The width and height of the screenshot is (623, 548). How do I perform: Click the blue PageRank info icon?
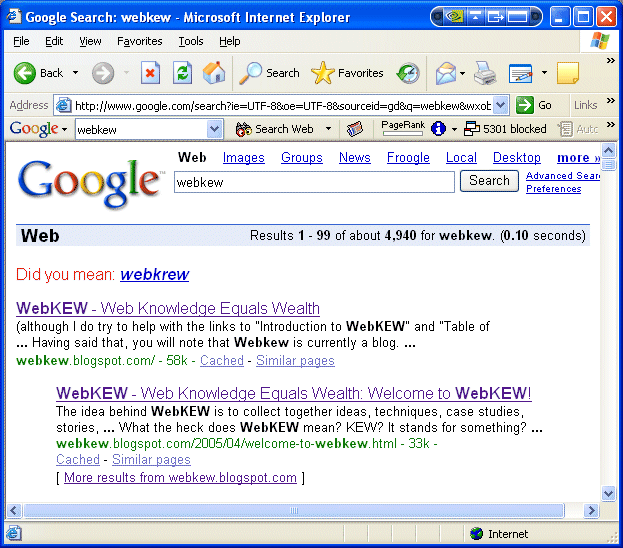pos(438,129)
